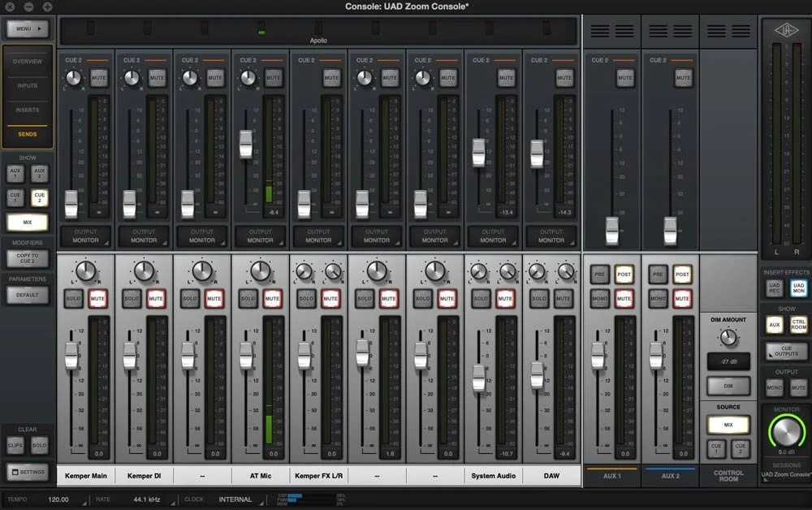This screenshot has width=812, height=510.
Task: Mute CUE 2 send on System Audio
Action: coord(506,78)
